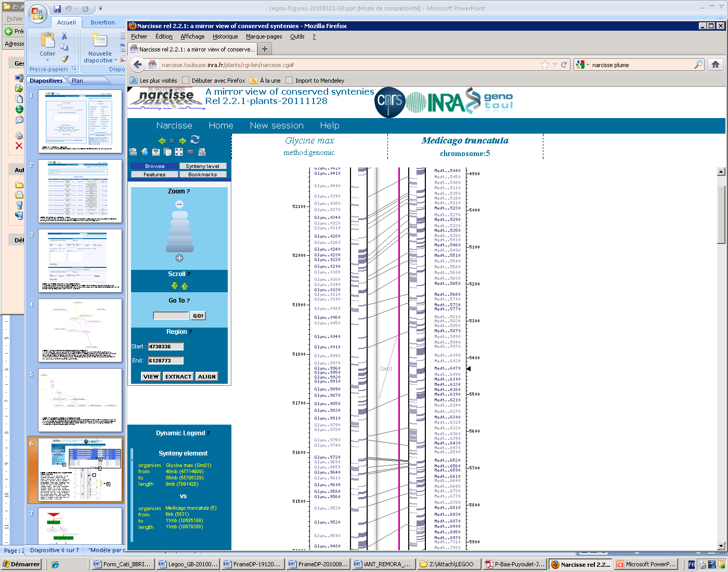Click the download tray icon in Narcisse toolbar
Viewport: 728px width, 572px height.
(156, 152)
